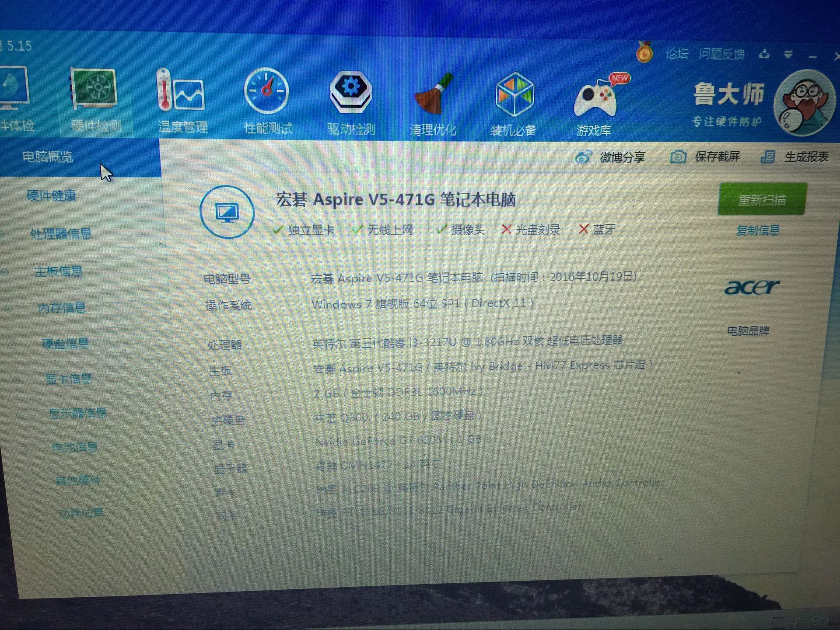This screenshot has height=630, width=840.
Task: Click the 显卡 row label
Action: pyautogui.click(x=224, y=445)
